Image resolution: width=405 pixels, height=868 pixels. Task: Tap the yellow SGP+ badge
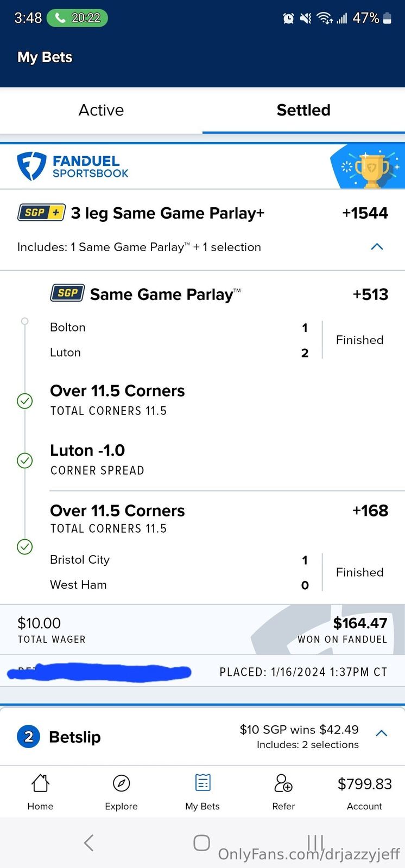point(42,213)
